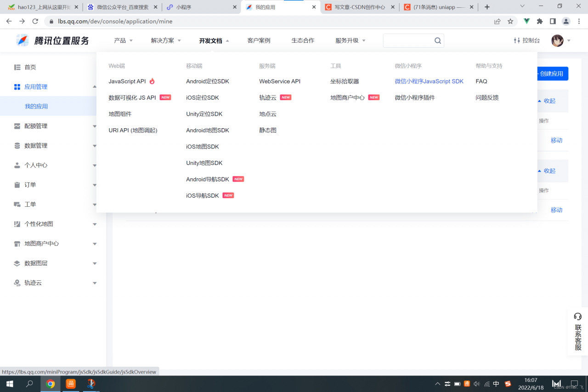Click 客户案例 in top navigation
Image resolution: width=588 pixels, height=392 pixels.
[x=259, y=40]
